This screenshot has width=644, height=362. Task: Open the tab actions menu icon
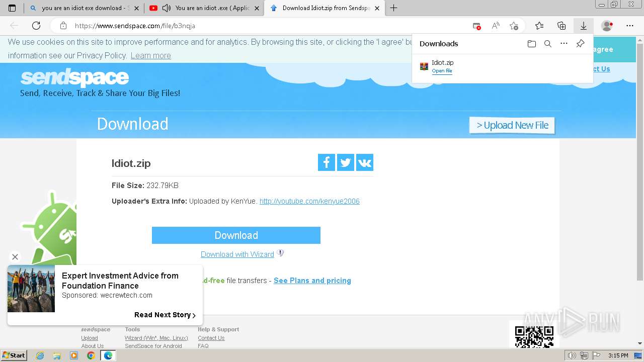12,8
